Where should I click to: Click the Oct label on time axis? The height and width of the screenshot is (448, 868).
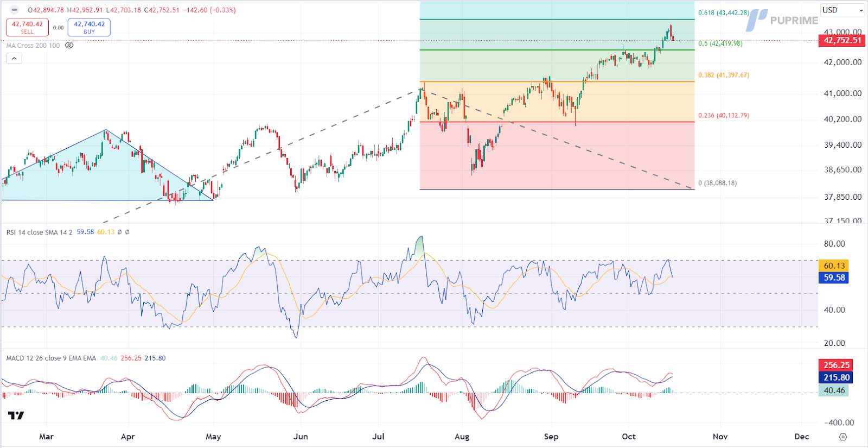pos(629,437)
